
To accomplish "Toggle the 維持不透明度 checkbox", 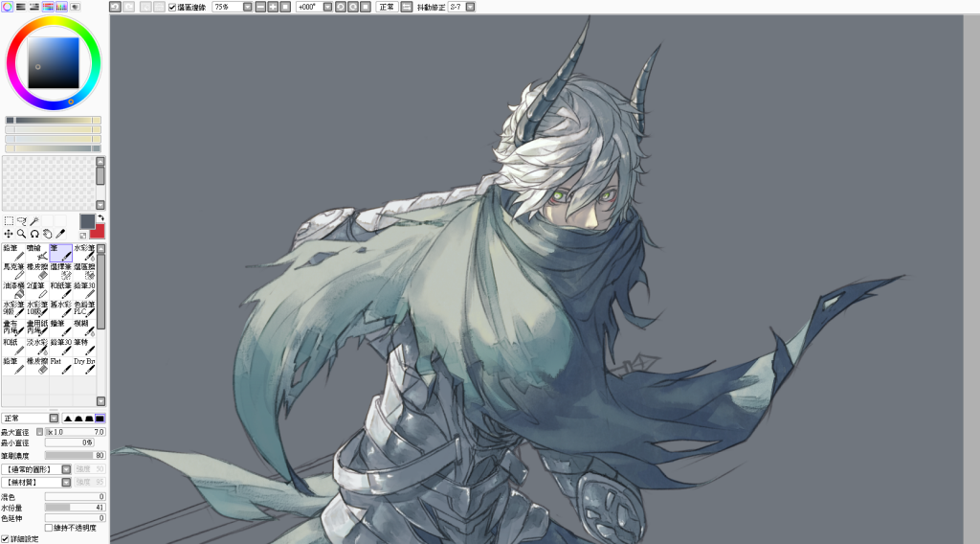I will [x=49, y=528].
